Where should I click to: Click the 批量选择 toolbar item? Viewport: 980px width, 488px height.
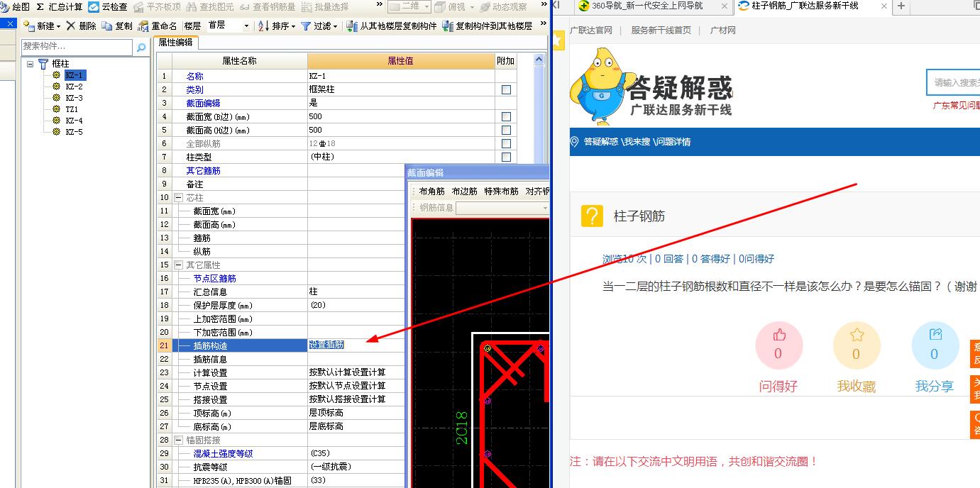coord(324,6)
